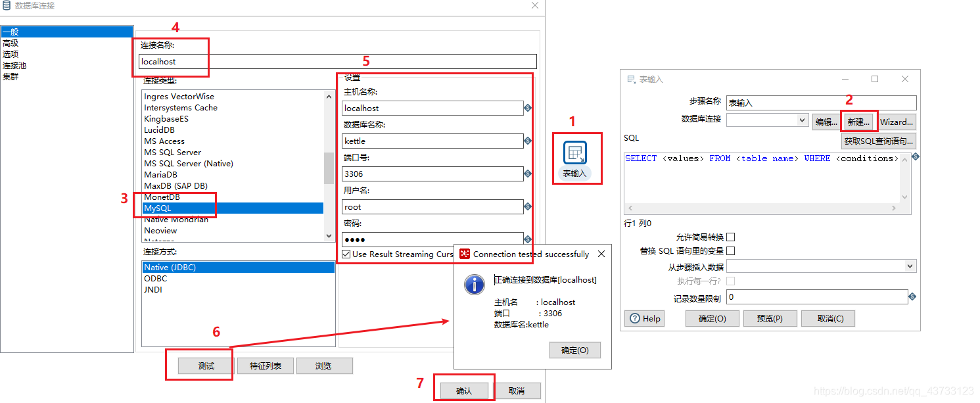Click the 用户名 field containing root
The image size is (980, 403).
pos(432,206)
